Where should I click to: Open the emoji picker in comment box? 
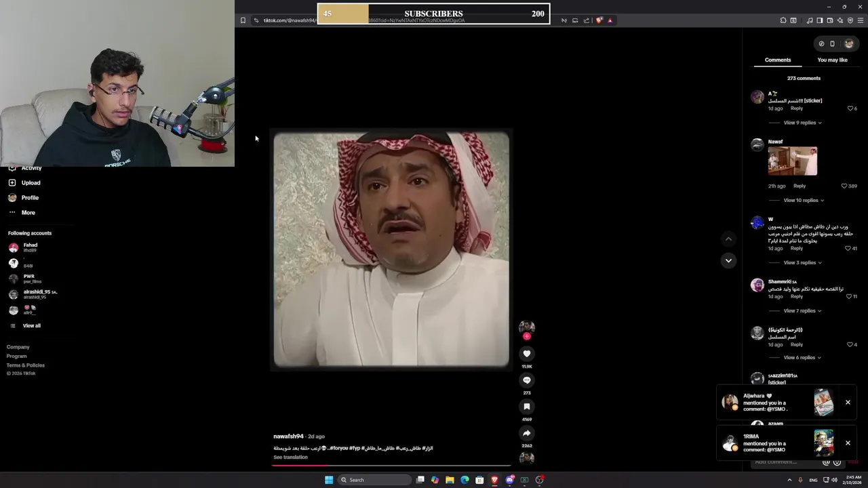click(x=837, y=462)
